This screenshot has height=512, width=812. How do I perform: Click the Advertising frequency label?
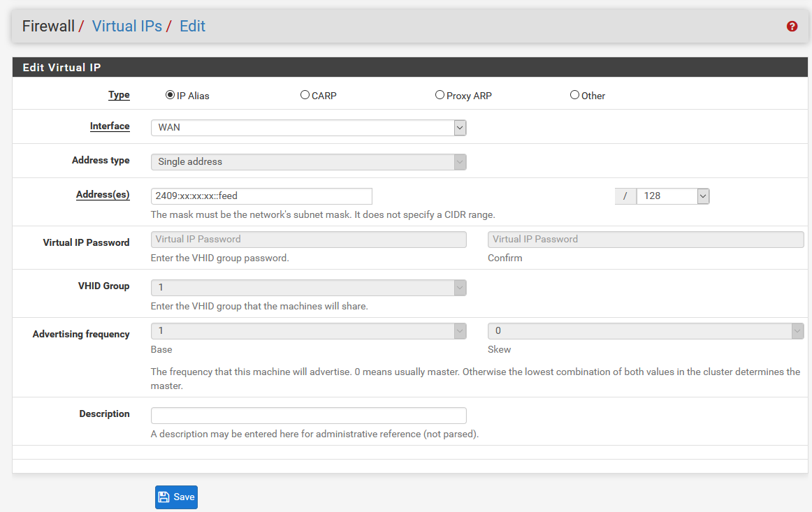[x=81, y=335]
